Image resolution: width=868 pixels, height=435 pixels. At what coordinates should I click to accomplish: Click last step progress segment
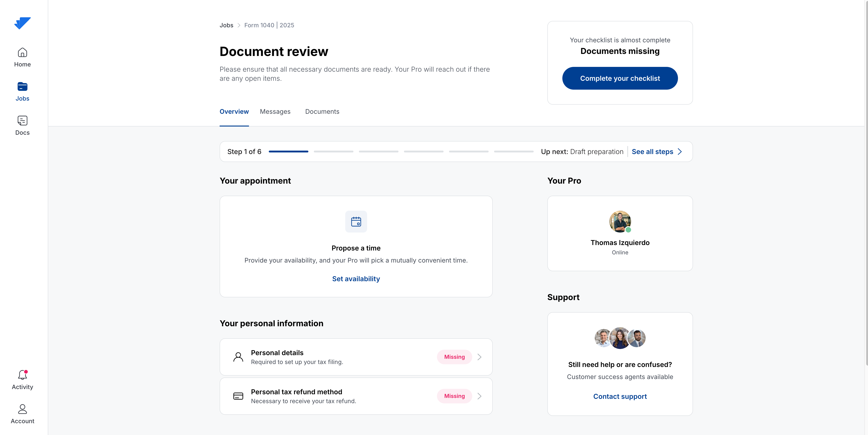[513, 152]
